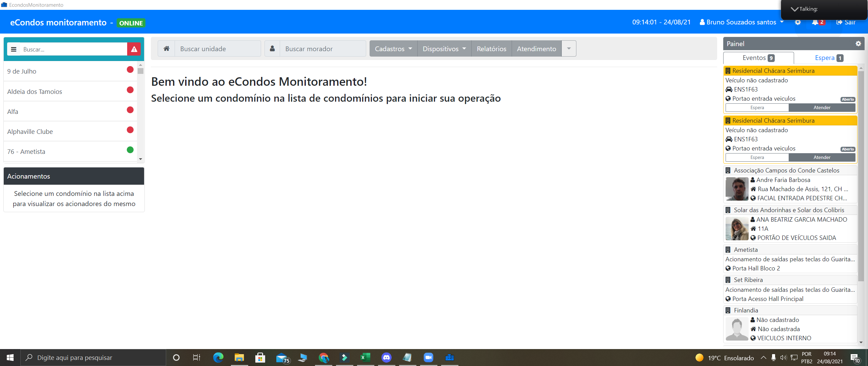Click Atender on first Serimbura event
868x366 pixels.
point(822,108)
